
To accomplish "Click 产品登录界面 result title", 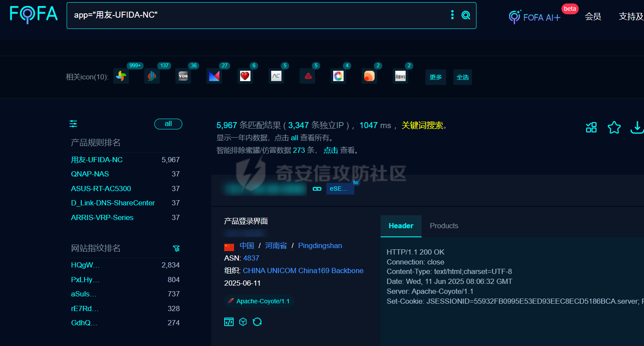I will [x=246, y=221].
